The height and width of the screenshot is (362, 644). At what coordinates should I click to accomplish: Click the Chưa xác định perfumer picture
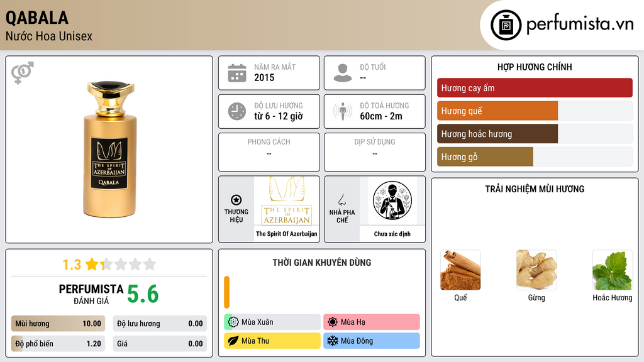[392, 200]
